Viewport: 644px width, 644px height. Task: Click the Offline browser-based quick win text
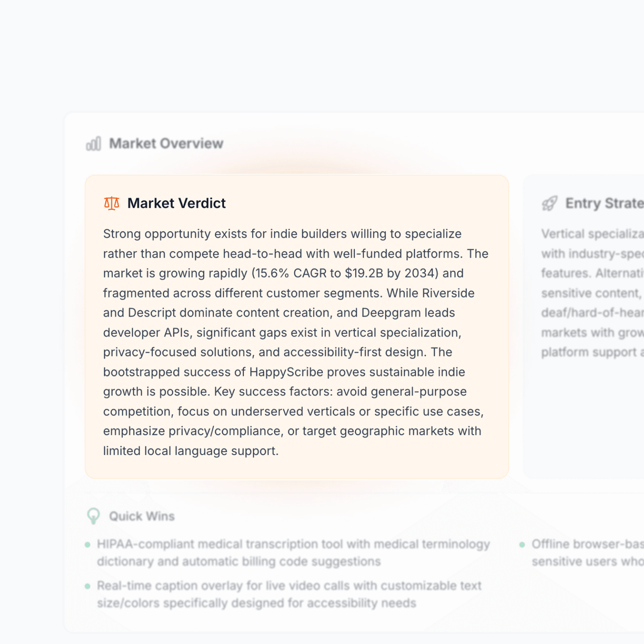coord(587,553)
